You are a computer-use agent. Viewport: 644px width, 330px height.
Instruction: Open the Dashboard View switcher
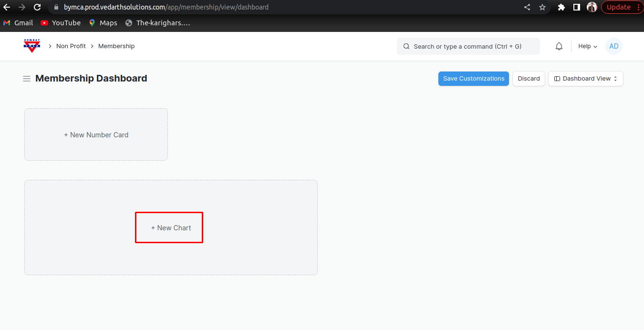pyautogui.click(x=585, y=79)
